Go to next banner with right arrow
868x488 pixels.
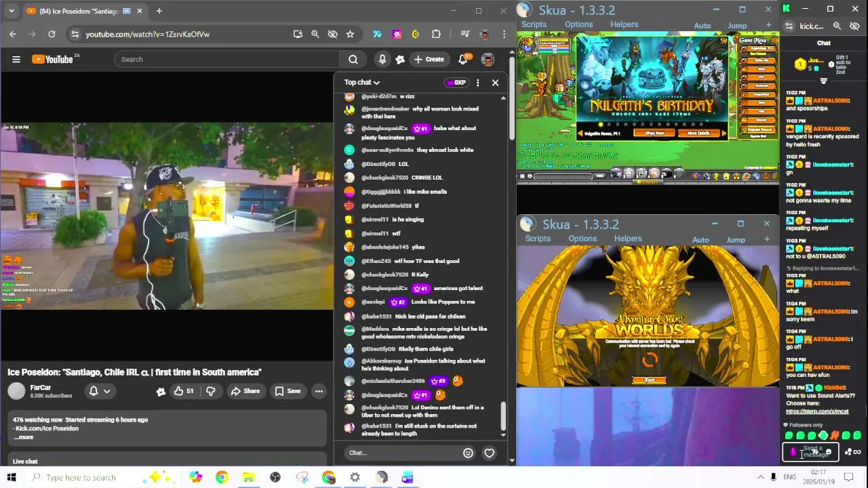[x=724, y=133]
